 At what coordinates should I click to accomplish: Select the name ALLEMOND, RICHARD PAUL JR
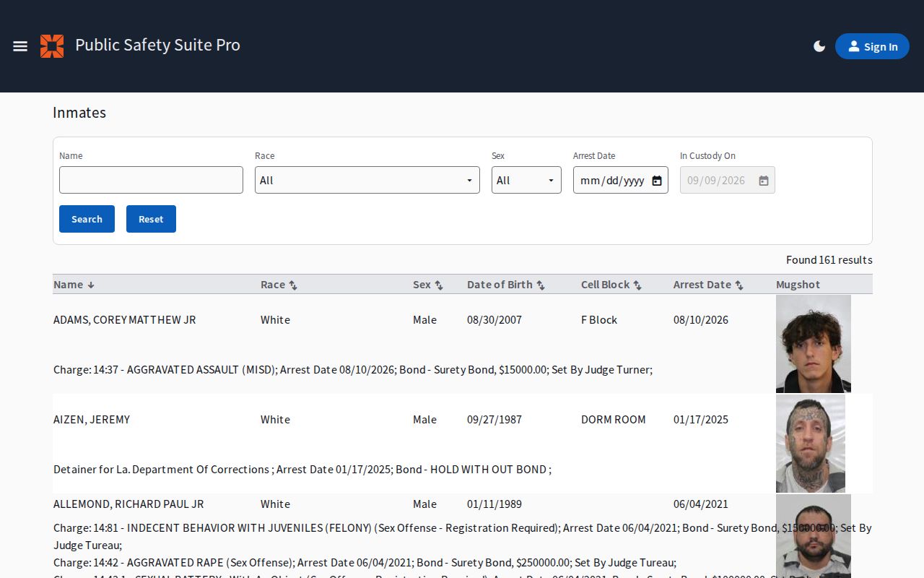pos(128,504)
